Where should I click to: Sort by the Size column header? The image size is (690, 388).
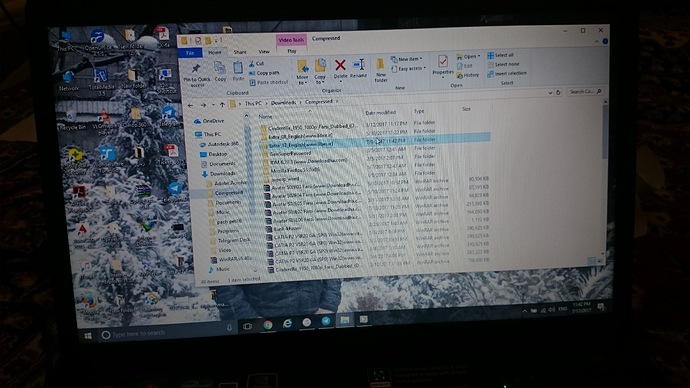click(466, 109)
